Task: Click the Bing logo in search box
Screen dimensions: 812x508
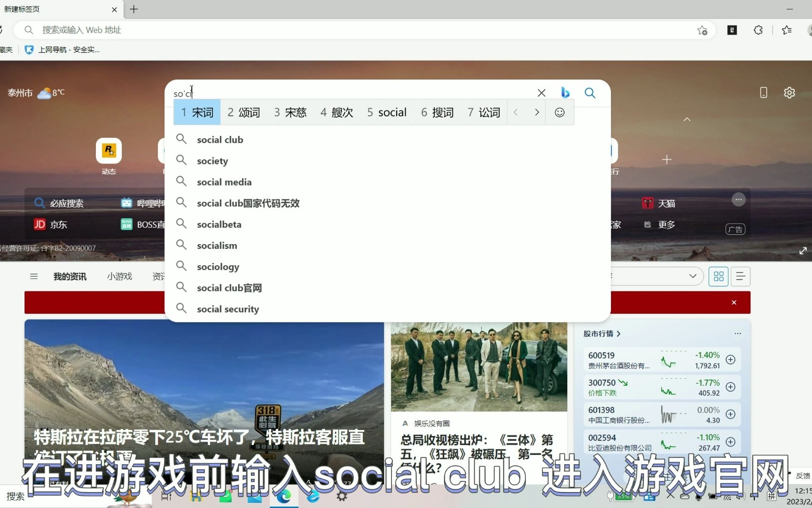Action: coord(565,93)
